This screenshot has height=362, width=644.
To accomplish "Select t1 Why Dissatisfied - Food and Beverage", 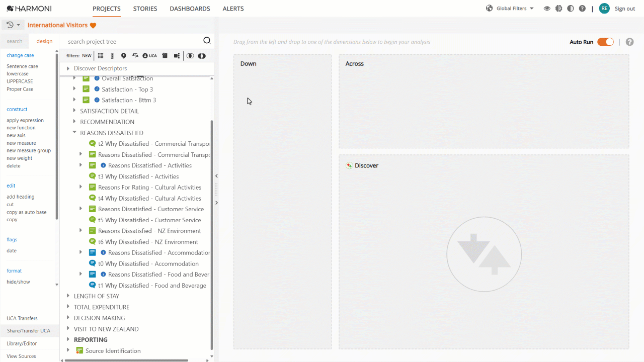I will (152, 286).
